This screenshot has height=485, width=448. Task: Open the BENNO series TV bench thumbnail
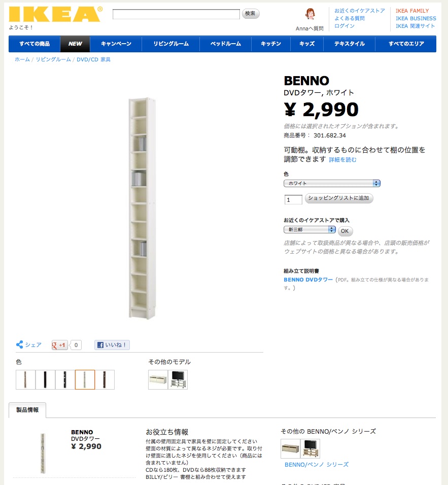pyautogui.click(x=290, y=448)
